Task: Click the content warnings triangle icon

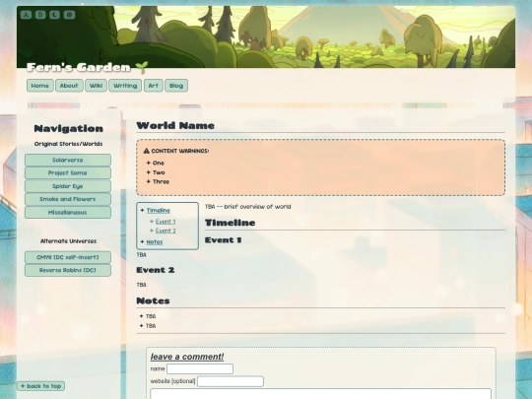Action: [x=147, y=151]
